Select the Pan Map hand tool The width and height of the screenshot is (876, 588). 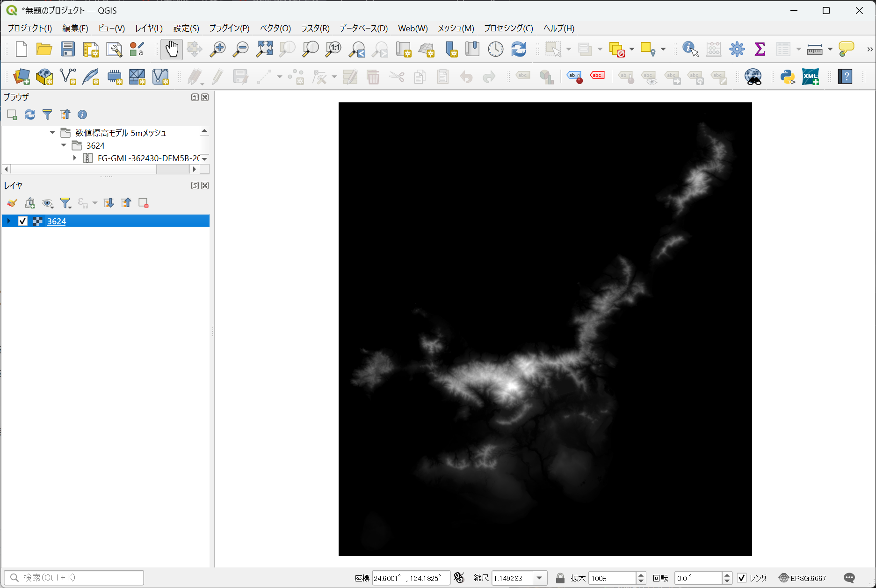(x=171, y=50)
